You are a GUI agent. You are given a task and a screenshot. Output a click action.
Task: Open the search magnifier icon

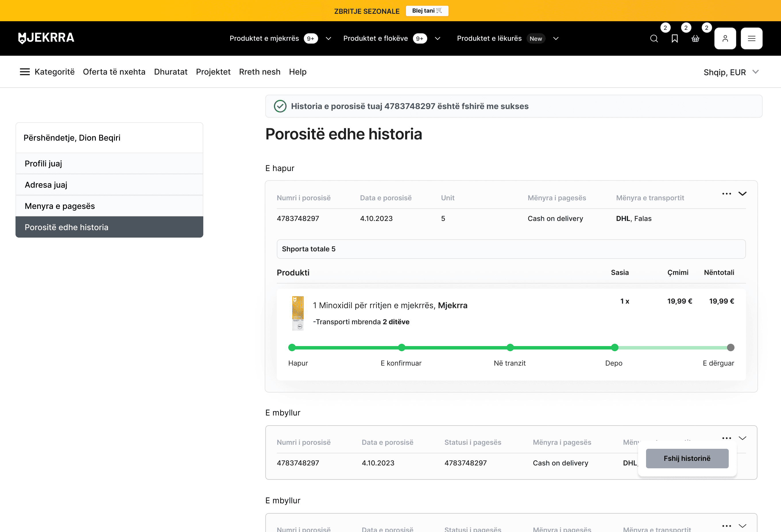point(654,39)
